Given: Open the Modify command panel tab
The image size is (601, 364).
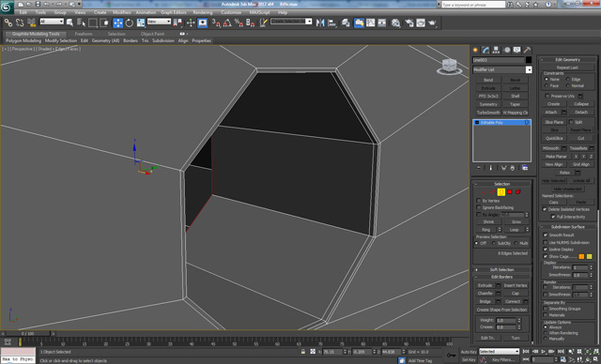Looking at the screenshot, I should [x=486, y=50].
